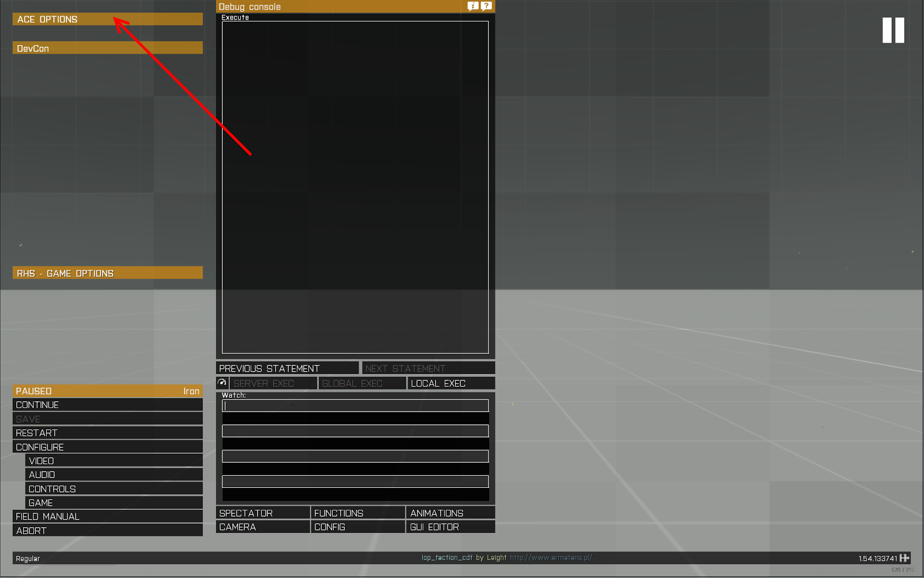Run code with SERVER EXEC
Image resolution: width=924 pixels, height=578 pixels.
coord(273,383)
